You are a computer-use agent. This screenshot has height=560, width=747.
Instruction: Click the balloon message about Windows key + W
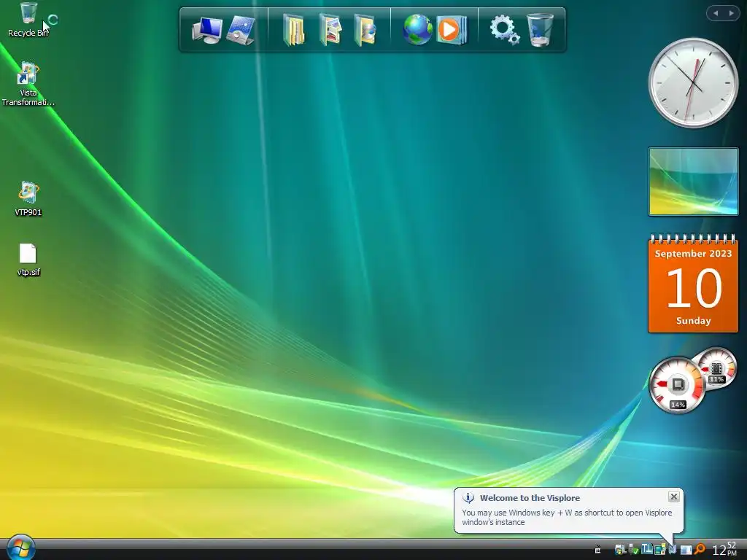pyautogui.click(x=566, y=518)
